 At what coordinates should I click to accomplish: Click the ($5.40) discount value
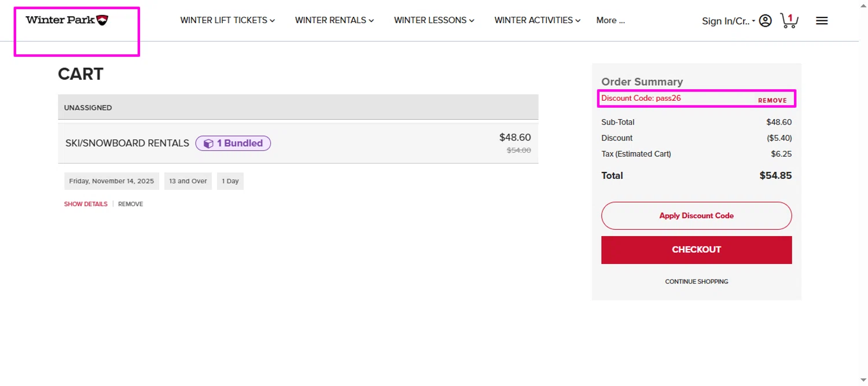[779, 138]
